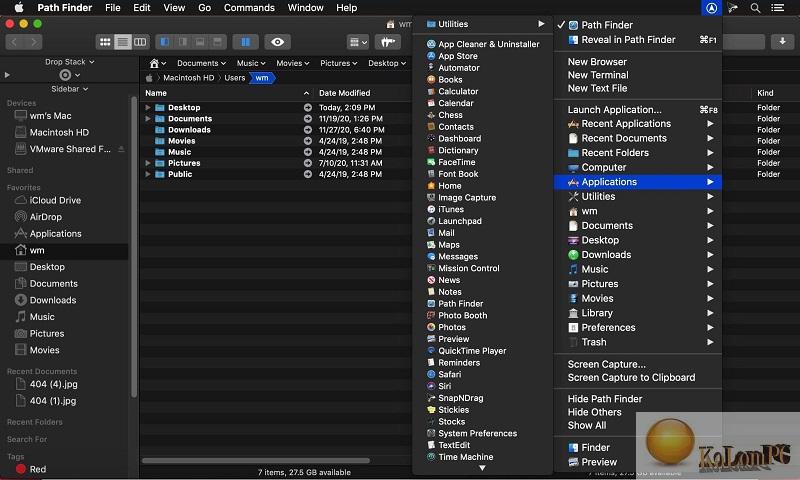Click the tools caliper toolbar icon
The height and width of the screenshot is (480, 800).
(x=388, y=42)
